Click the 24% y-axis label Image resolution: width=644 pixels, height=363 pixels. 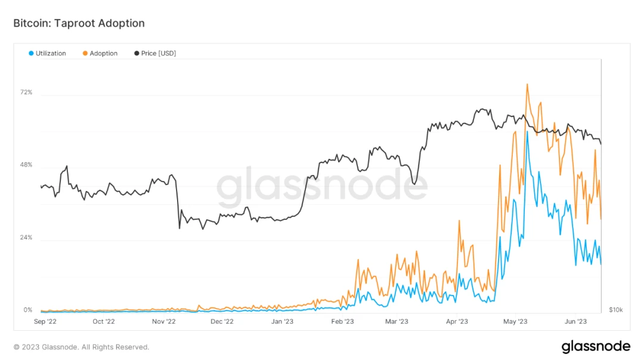coord(26,238)
